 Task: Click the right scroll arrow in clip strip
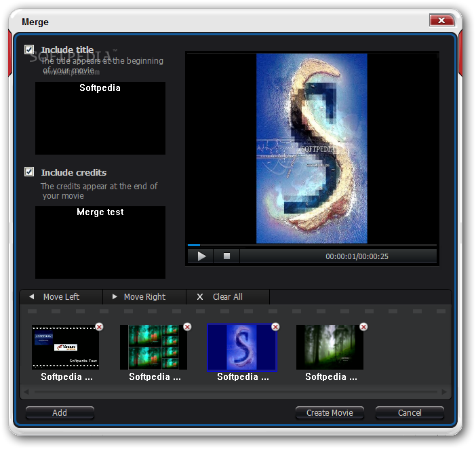click(x=444, y=392)
